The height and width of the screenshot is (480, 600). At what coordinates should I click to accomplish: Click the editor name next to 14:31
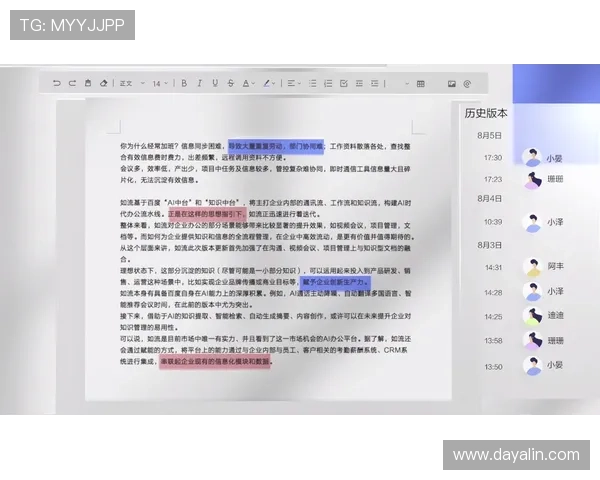[555, 266]
